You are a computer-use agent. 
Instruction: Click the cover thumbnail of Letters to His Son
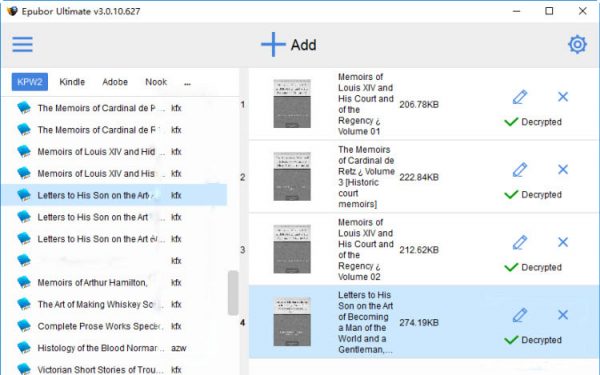292,322
